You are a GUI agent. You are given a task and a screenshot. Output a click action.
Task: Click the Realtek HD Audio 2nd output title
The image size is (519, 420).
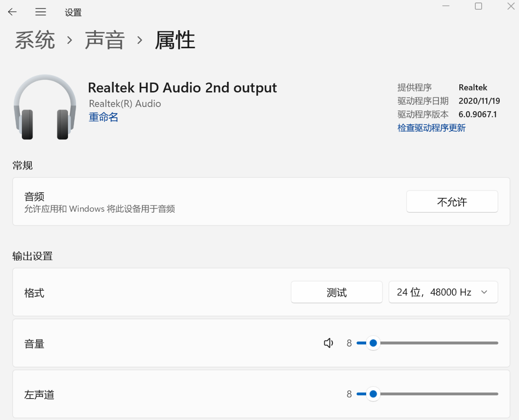[182, 88]
